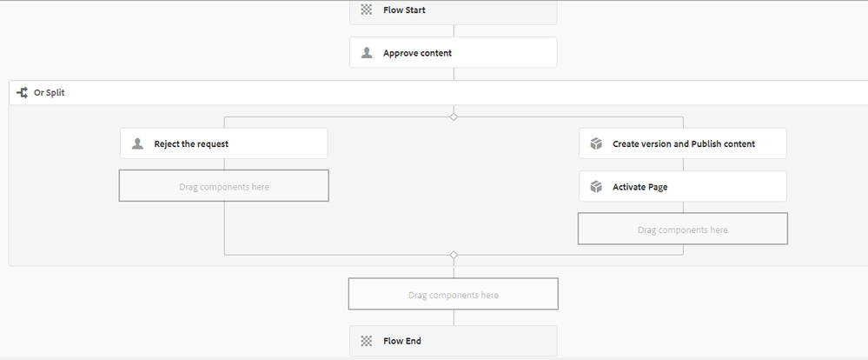Click the Flow Start checkered flag icon
The height and width of the screenshot is (360, 868).
pyautogui.click(x=367, y=10)
